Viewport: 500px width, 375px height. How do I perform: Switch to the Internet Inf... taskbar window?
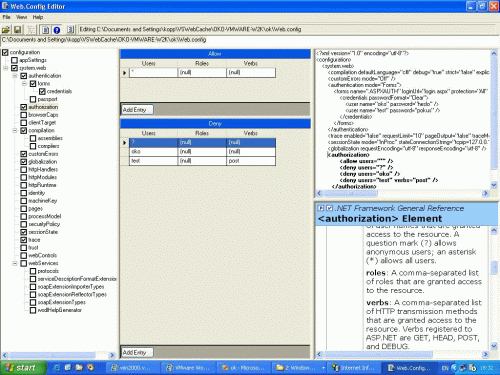tap(353, 368)
